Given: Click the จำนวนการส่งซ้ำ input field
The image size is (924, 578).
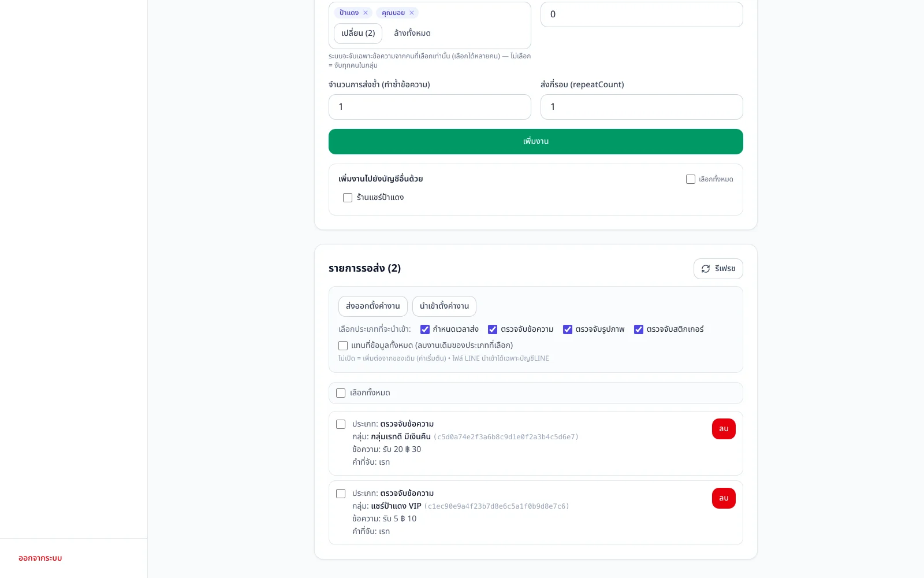Looking at the screenshot, I should 430,107.
